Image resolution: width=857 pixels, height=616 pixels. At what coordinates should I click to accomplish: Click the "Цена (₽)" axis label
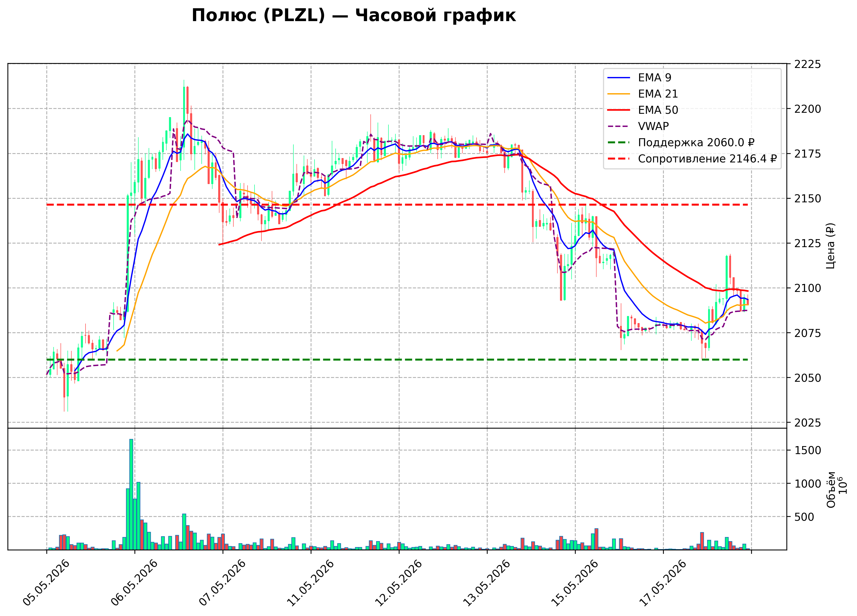tap(830, 246)
